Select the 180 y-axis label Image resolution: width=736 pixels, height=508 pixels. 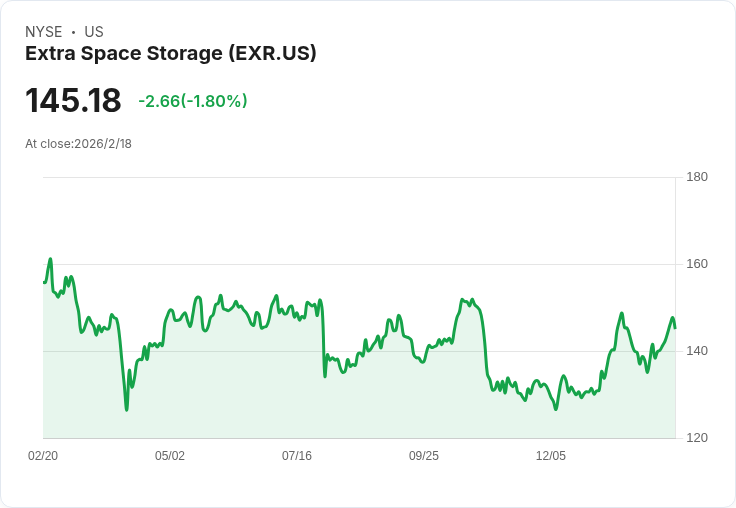(697, 177)
